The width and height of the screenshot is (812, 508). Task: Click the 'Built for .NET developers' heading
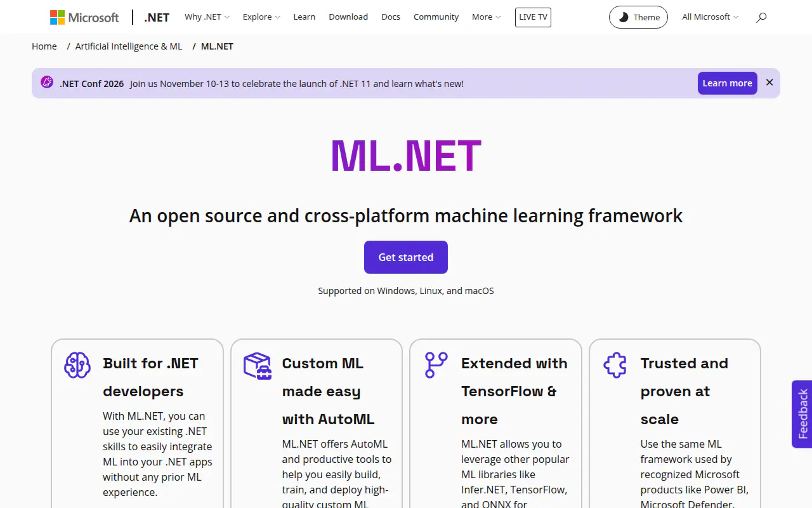pyautogui.click(x=151, y=377)
